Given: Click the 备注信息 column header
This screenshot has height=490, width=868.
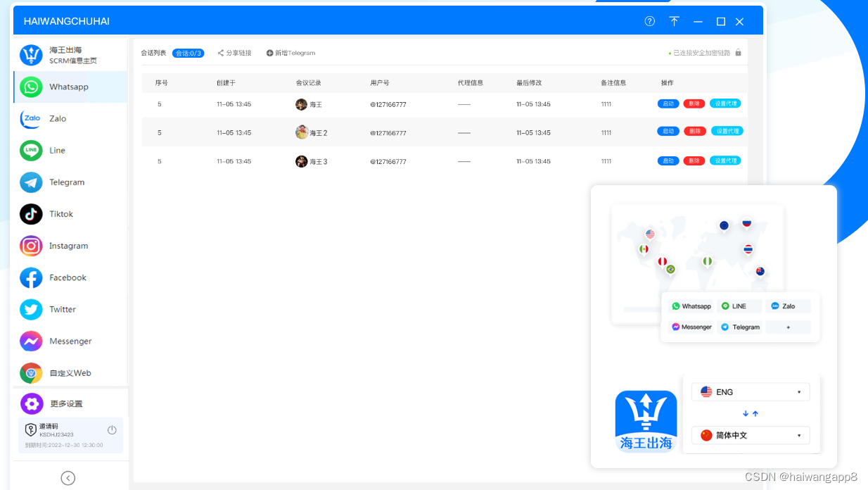Looking at the screenshot, I should pos(613,82).
